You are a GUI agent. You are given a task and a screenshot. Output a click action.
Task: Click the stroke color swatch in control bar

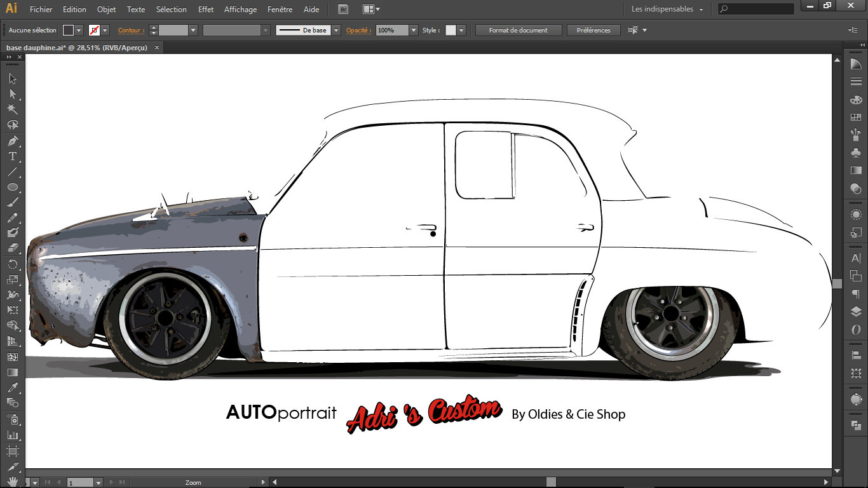pyautogui.click(x=94, y=30)
